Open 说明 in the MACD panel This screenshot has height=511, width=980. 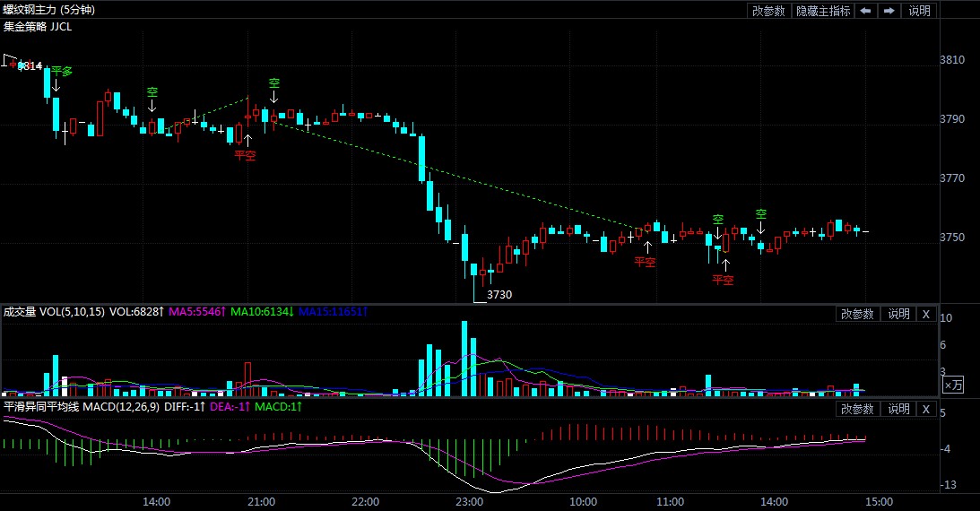[898, 409]
